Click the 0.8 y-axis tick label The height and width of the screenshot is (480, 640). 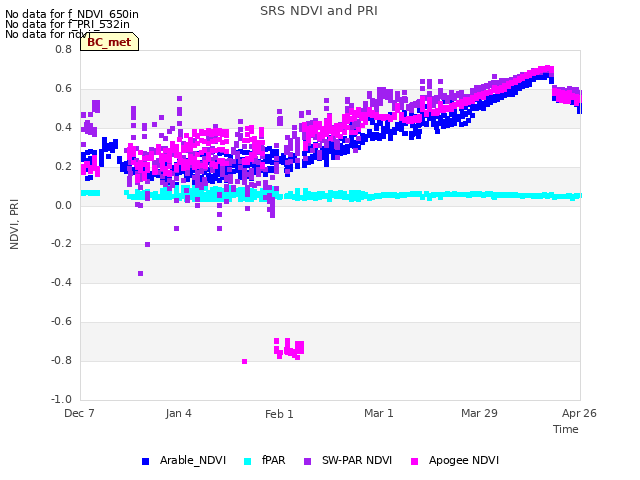click(x=63, y=49)
